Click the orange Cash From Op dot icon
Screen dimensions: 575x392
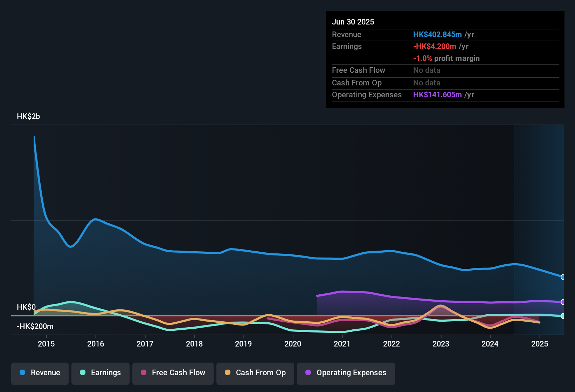227,373
